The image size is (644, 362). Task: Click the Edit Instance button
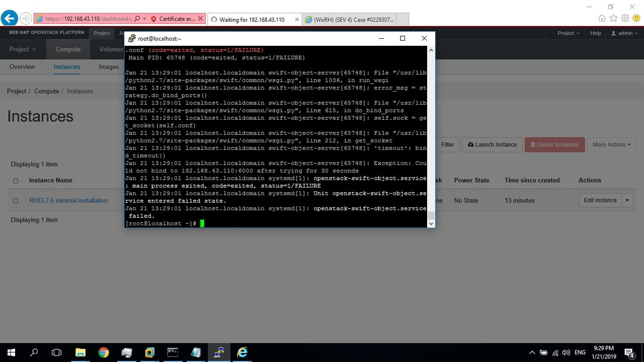pos(600,200)
